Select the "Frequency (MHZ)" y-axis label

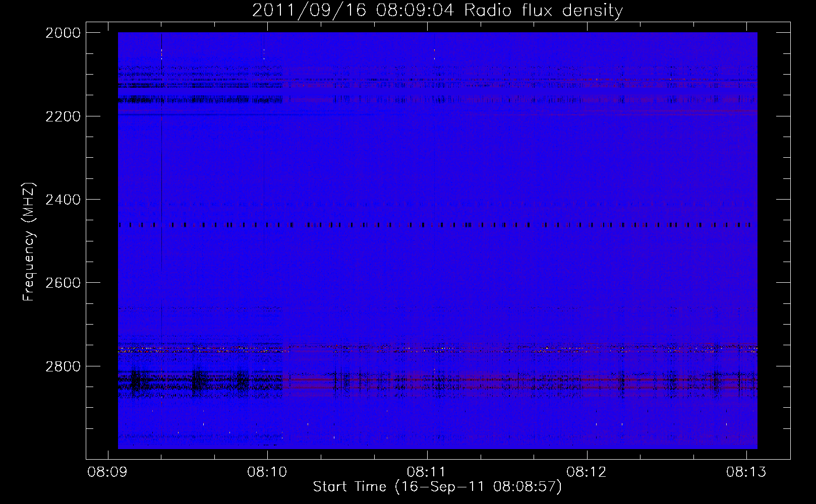29,242
